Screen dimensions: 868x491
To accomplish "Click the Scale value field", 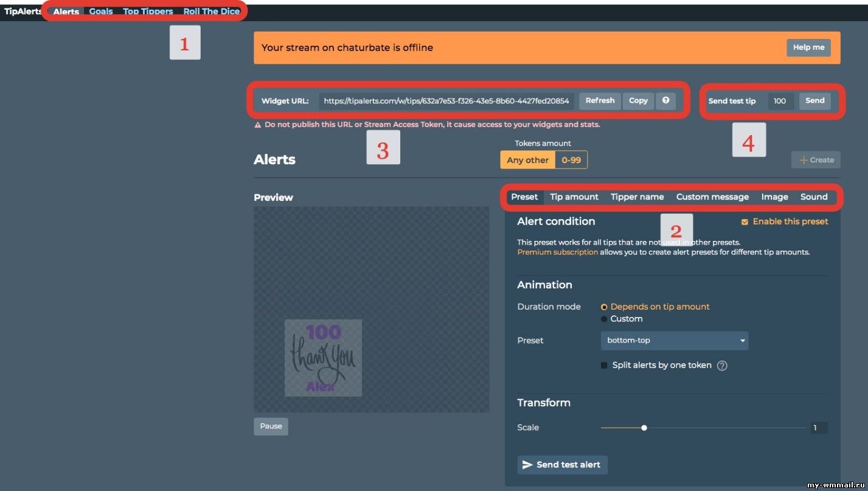I will [819, 428].
